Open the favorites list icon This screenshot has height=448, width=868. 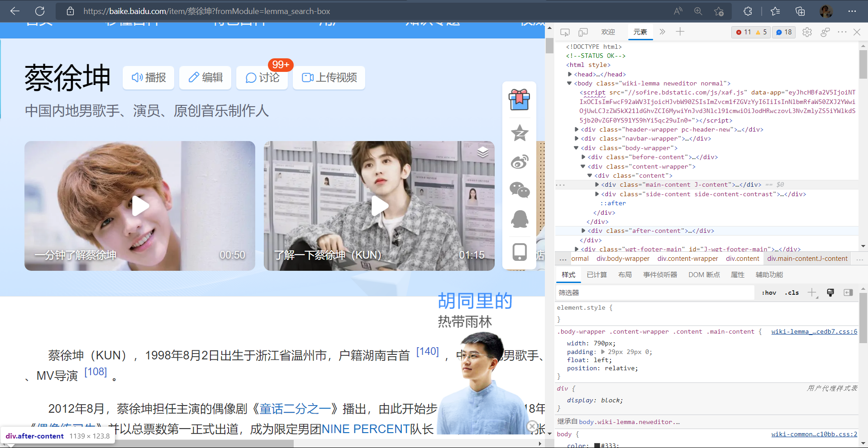pos(775,11)
